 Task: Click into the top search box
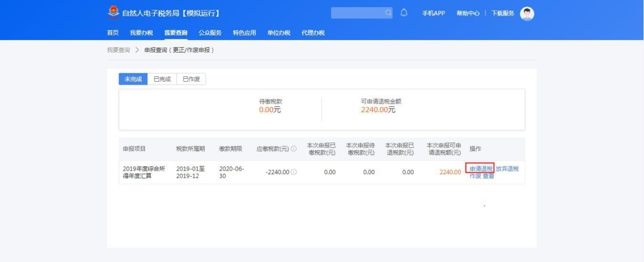357,13
